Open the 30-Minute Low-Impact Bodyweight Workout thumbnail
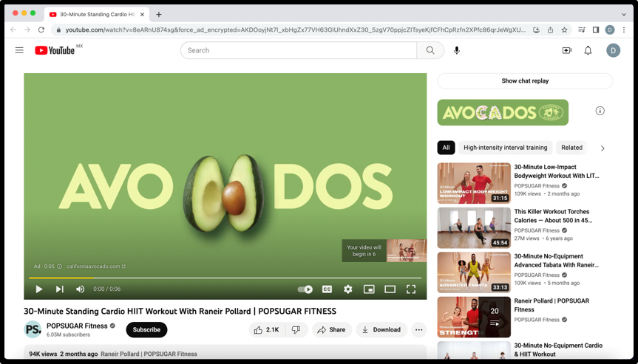The width and height of the screenshot is (638, 364). [x=474, y=183]
